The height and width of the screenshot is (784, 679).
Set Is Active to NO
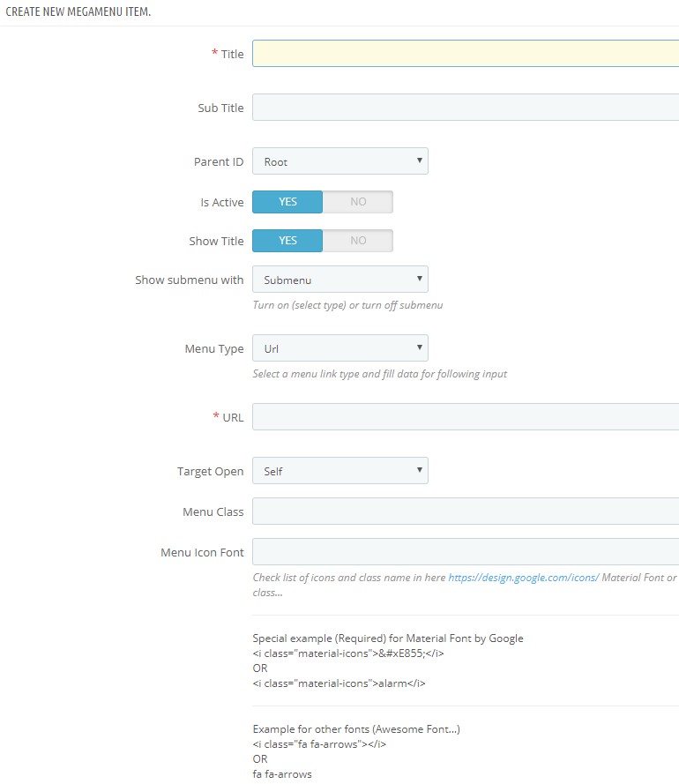point(357,202)
